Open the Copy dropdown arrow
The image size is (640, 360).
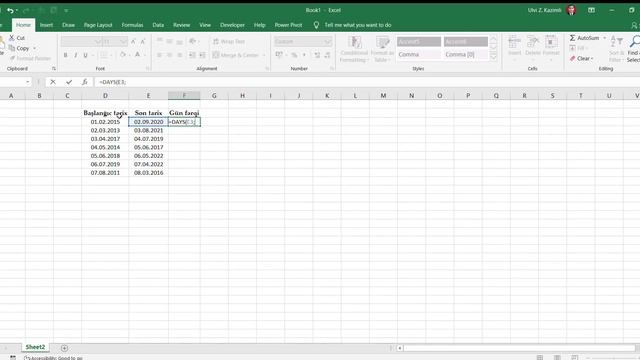click(34, 48)
